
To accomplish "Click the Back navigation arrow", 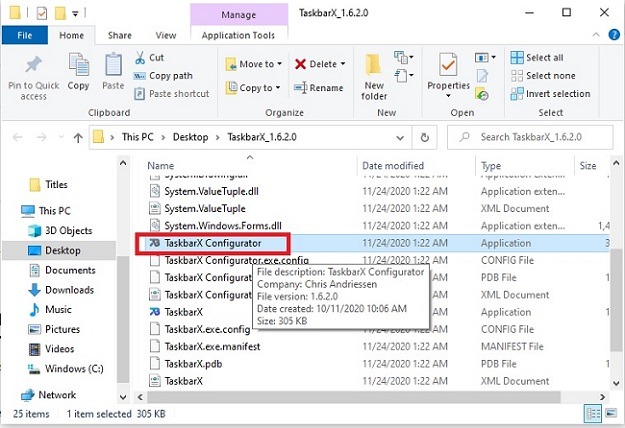I will (17, 137).
